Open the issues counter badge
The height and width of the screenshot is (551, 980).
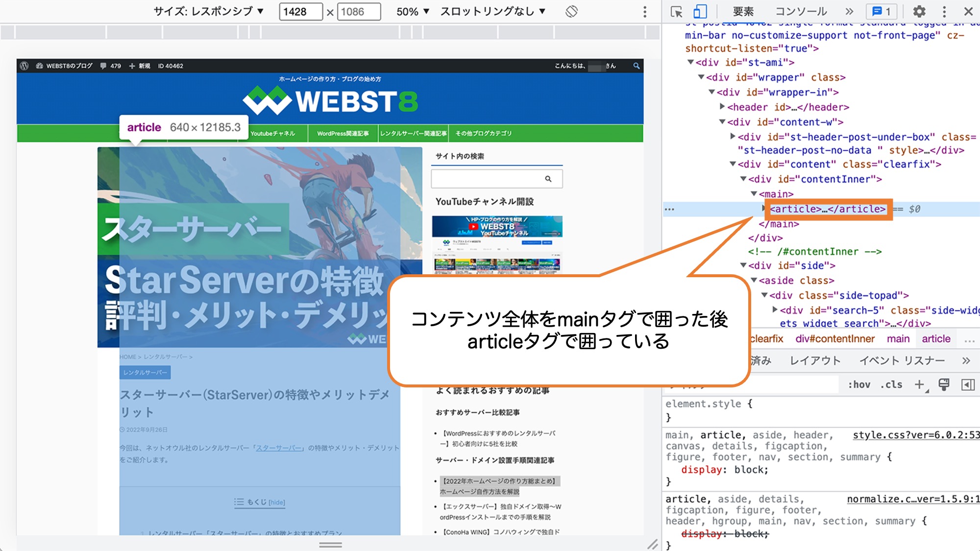point(882,11)
